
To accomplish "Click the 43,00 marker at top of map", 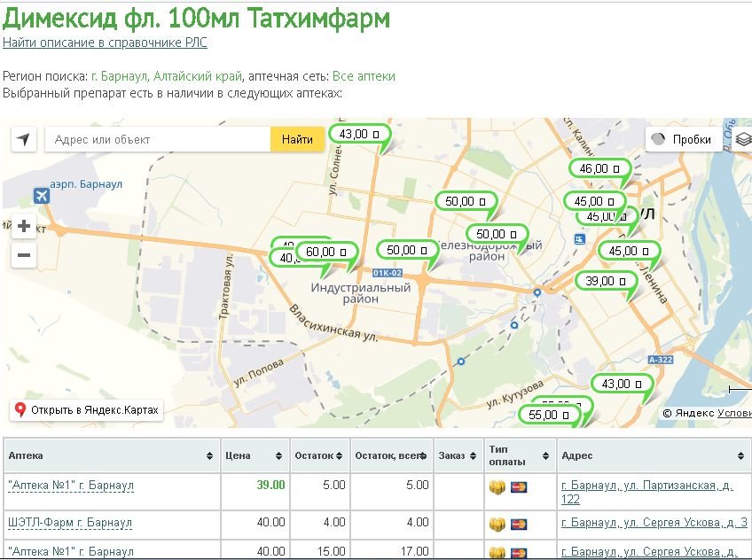I will (x=359, y=134).
